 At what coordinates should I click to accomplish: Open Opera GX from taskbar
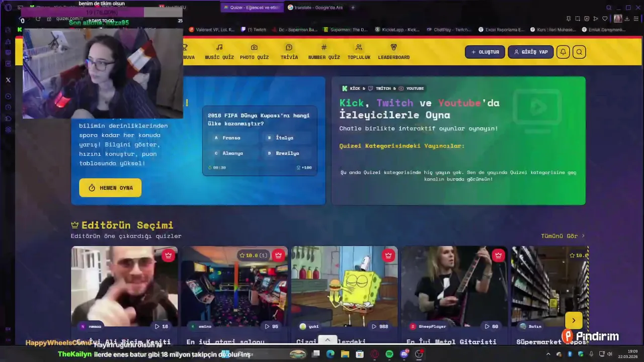tap(374, 354)
